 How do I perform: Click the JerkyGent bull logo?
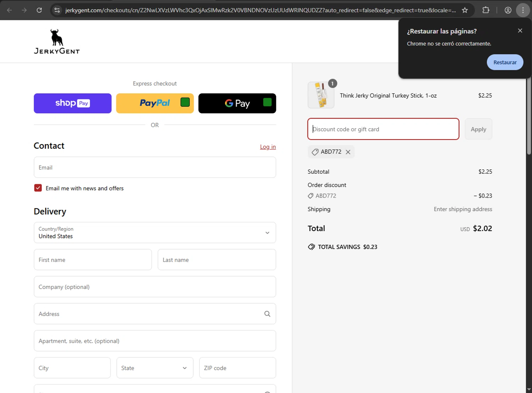pos(57,42)
